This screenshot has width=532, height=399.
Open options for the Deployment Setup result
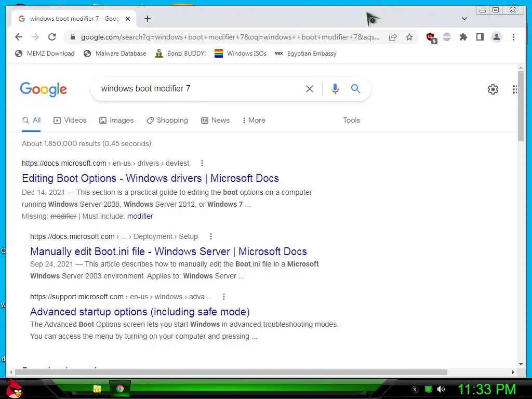(211, 236)
